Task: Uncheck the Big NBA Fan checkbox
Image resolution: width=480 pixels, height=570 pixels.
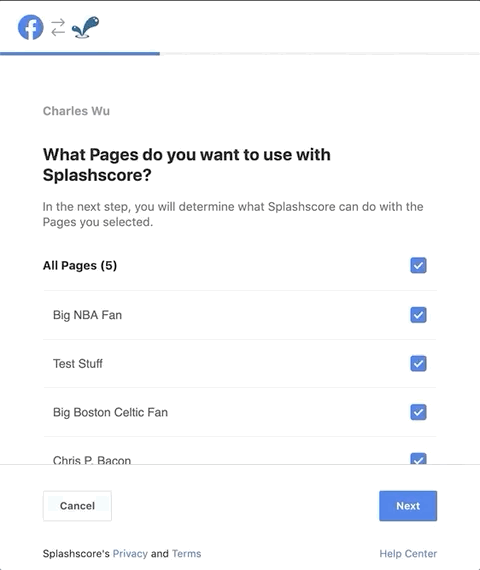Action: point(418,315)
